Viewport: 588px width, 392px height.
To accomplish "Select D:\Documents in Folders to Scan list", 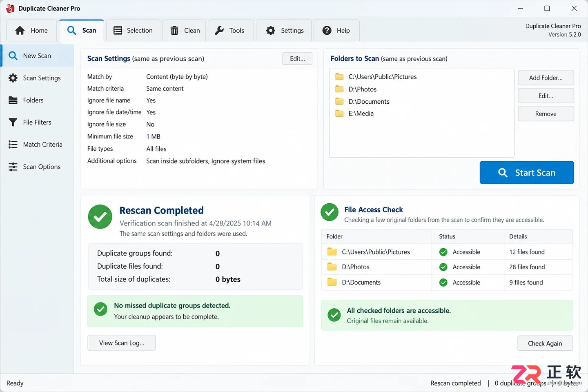I will coord(421,101).
